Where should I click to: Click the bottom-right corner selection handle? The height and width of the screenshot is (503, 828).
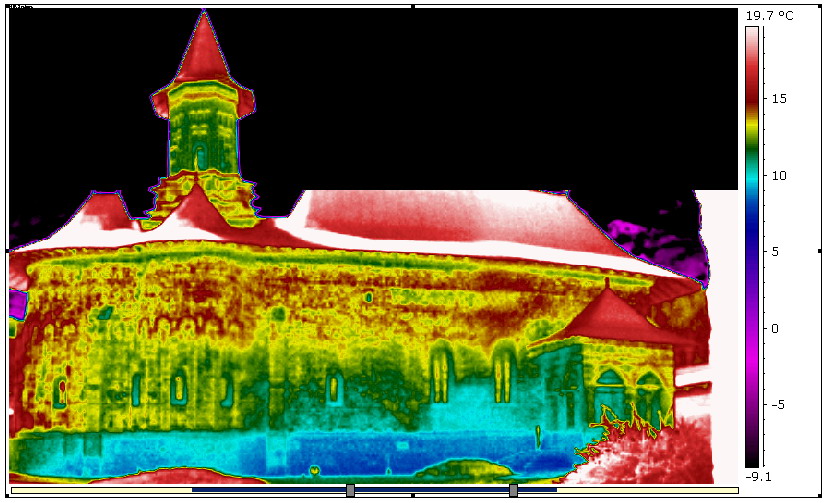tap(819, 495)
